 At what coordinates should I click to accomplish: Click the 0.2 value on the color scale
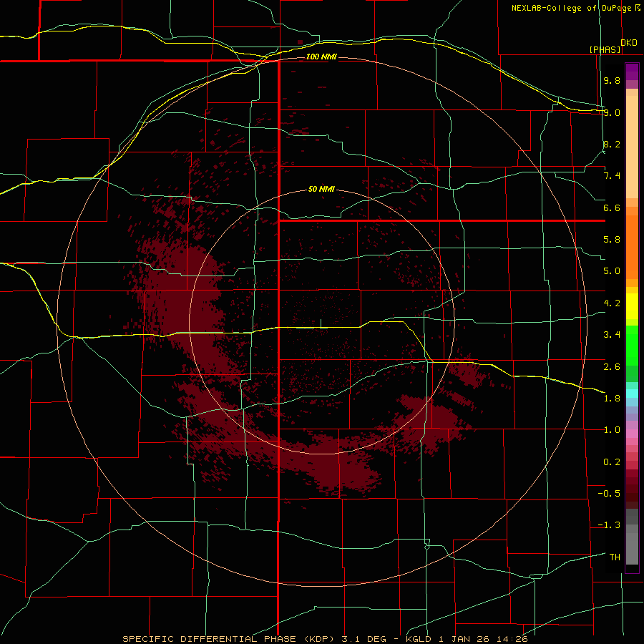[612, 462]
